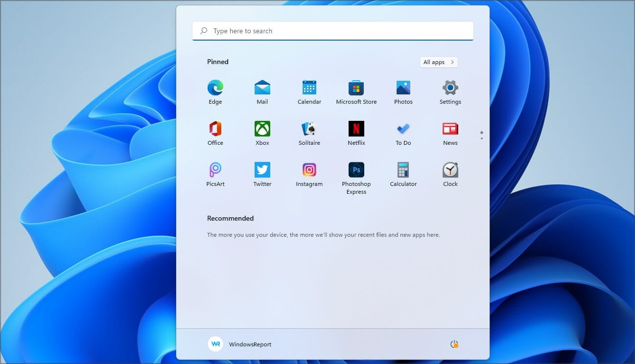Viewport: 635px width, 364px height.
Task: Launch the To Do app
Action: click(x=403, y=134)
